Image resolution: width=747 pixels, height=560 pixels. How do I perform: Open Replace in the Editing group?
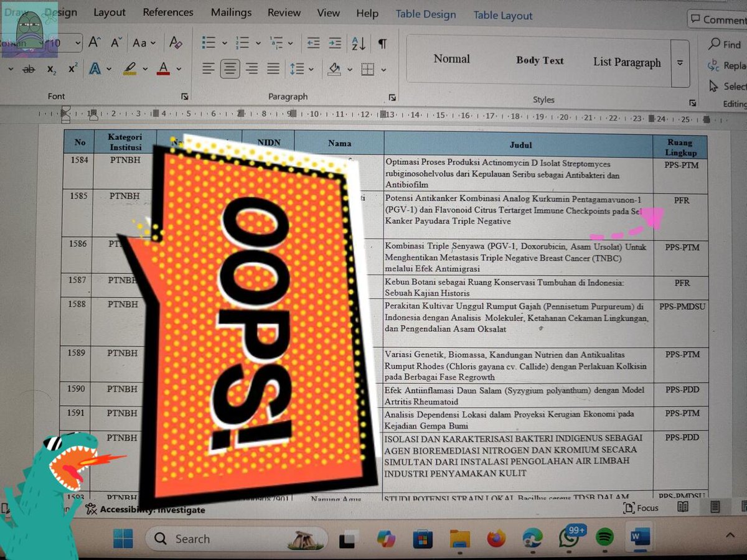pyautogui.click(x=726, y=65)
